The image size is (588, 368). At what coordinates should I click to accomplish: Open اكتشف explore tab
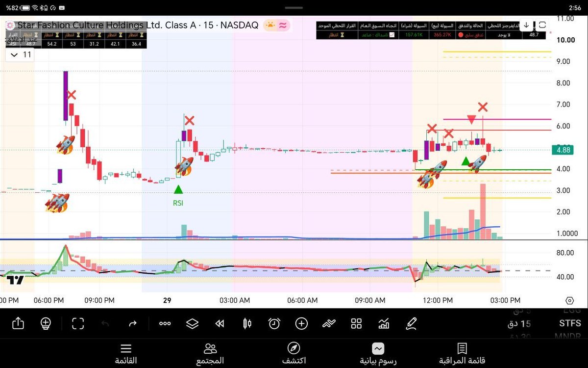point(294,353)
